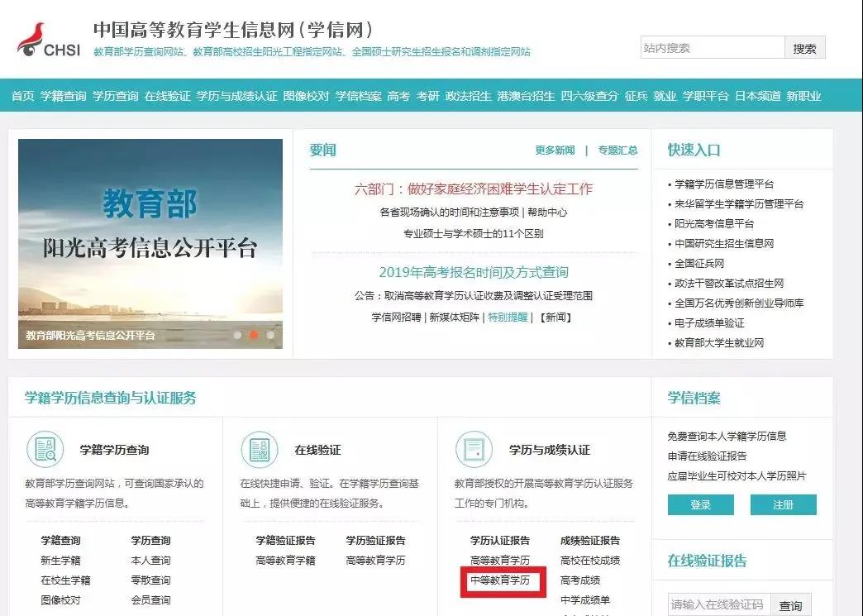Viewport: 863px width, 616px height.
Task: Open 高考 in navigation bar
Action: tap(398, 96)
